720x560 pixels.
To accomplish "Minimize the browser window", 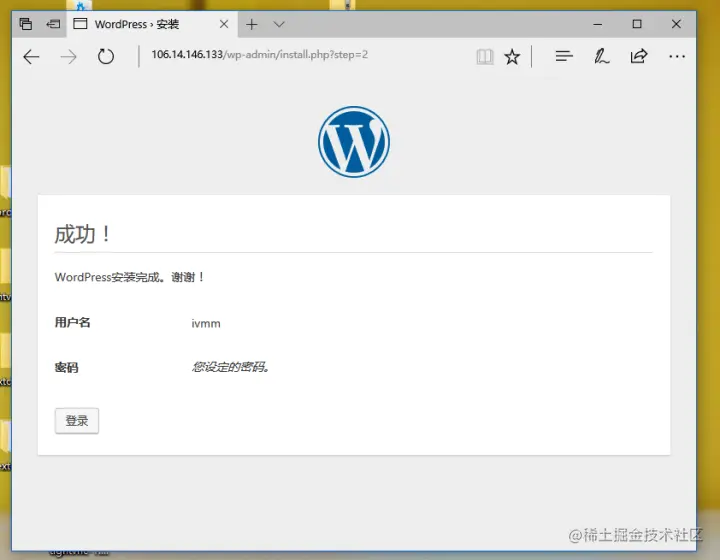I will 597,24.
